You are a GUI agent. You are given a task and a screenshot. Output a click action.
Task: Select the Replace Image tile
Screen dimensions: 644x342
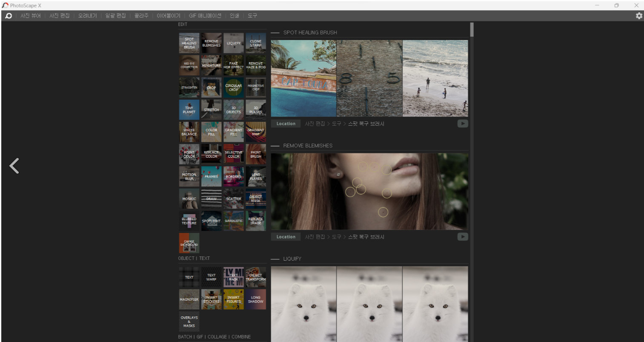coord(255,221)
